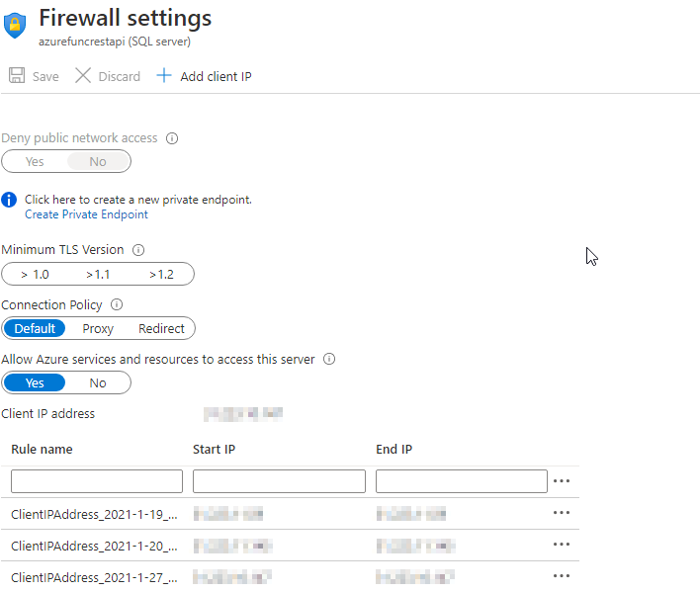Click the Add client IP plus icon

[x=164, y=75]
